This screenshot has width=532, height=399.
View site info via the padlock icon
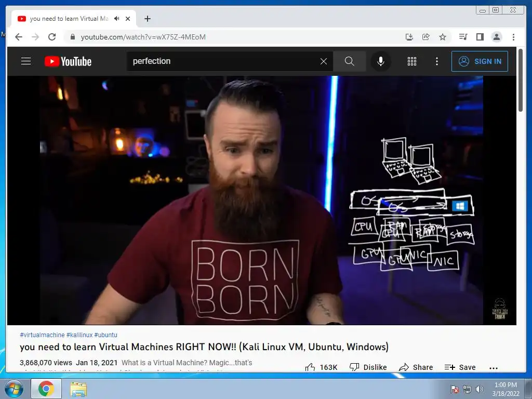72,37
